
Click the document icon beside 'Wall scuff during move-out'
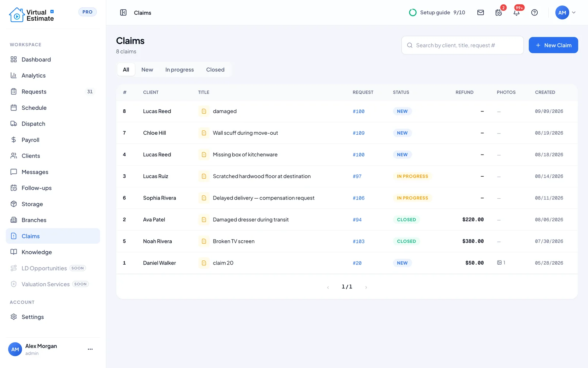(x=204, y=133)
